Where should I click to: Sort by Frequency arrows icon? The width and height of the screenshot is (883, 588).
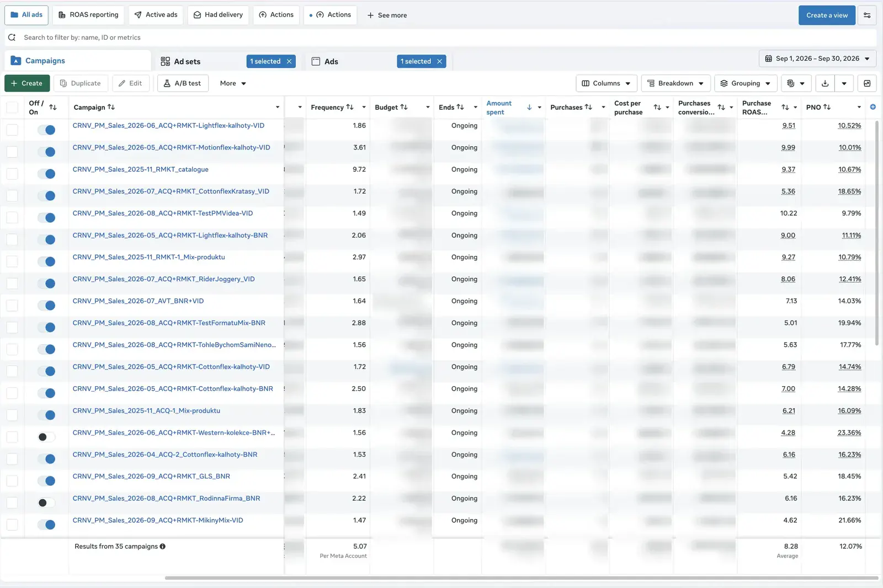click(350, 107)
